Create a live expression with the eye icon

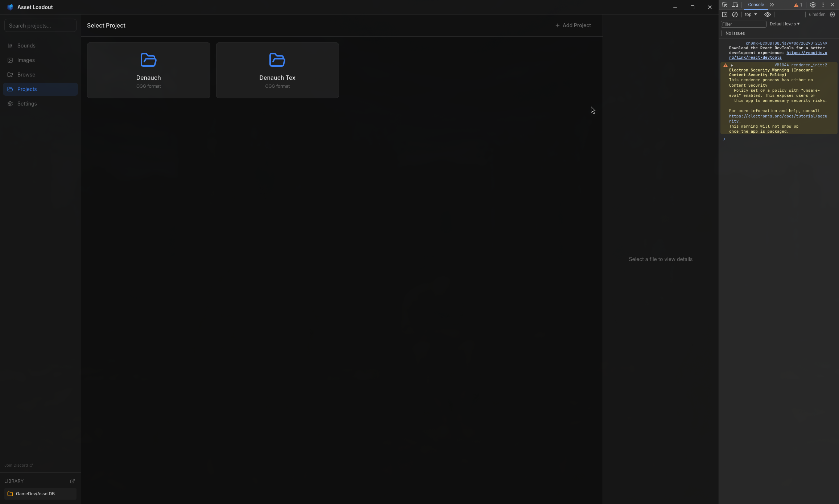point(768,15)
